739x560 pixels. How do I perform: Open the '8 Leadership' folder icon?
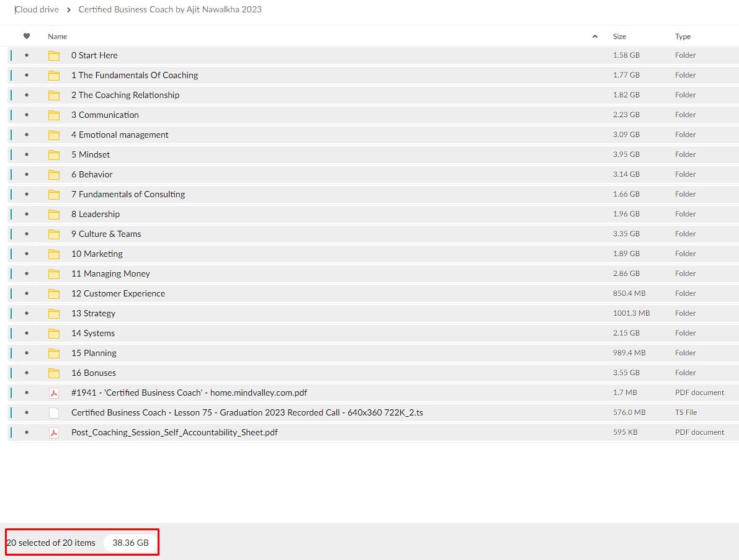(54, 215)
